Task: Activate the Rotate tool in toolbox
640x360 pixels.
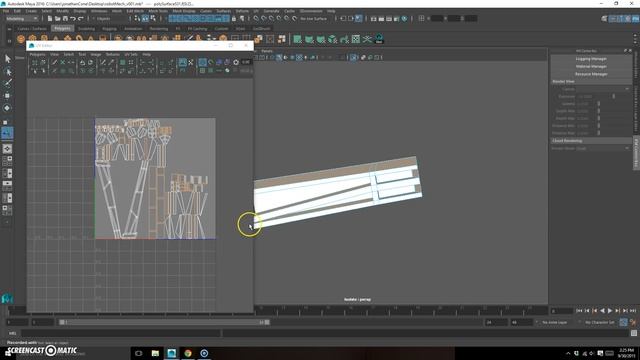Action: 7,108
